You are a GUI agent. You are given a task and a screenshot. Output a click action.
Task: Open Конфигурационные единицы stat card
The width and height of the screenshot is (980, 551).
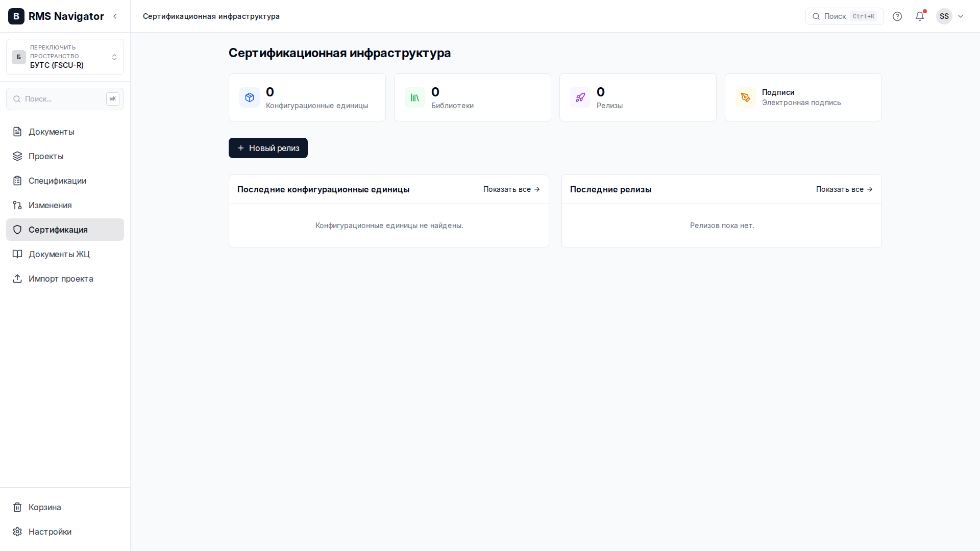307,97
